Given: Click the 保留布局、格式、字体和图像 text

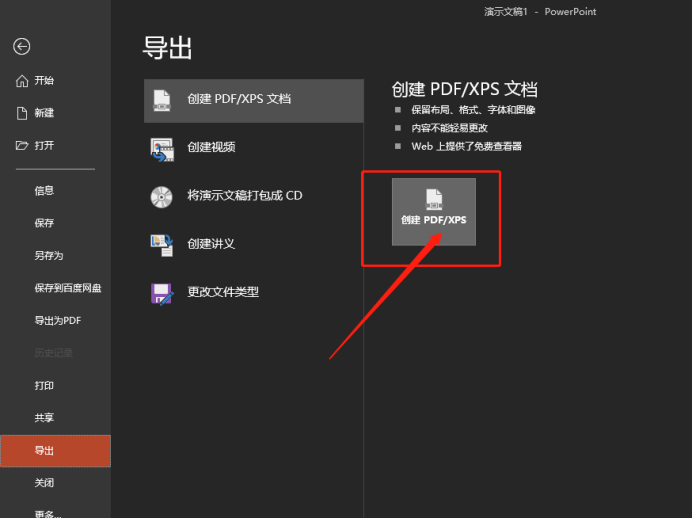Looking at the screenshot, I should 473,110.
